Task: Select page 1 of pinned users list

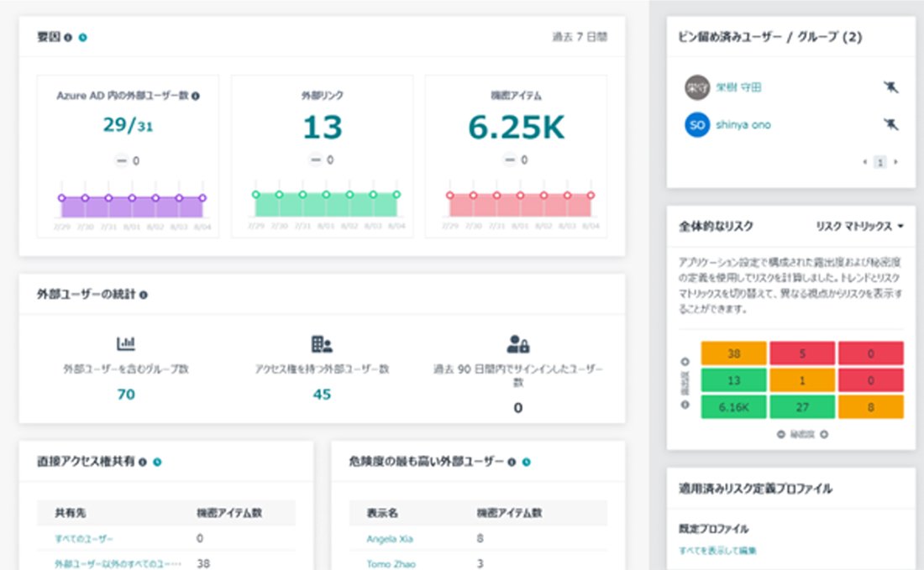Action: coord(879,162)
